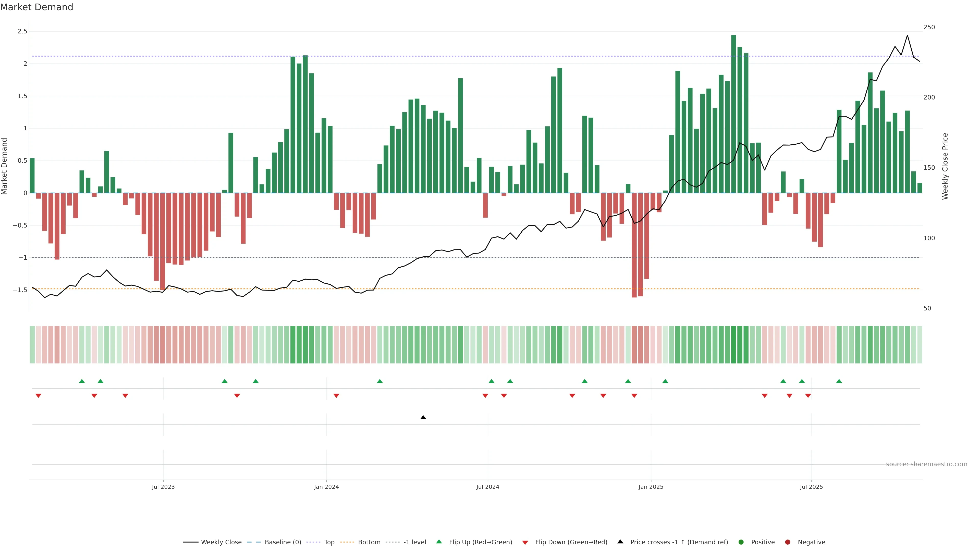Click the Flip Up green triangle legend icon
This screenshot has width=980, height=551.
pos(439,542)
